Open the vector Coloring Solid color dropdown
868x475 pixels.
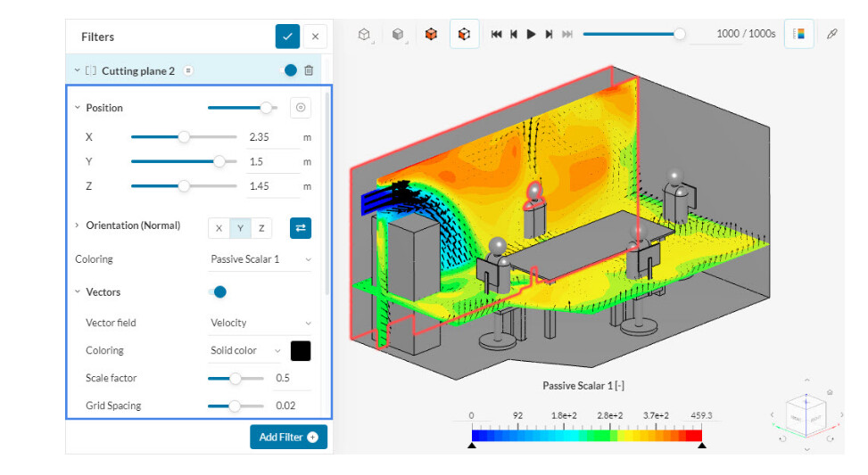click(x=245, y=350)
